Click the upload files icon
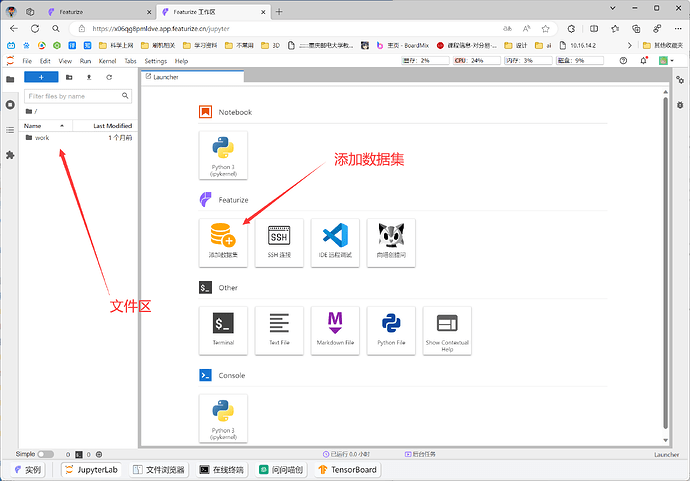Image resolution: width=690 pixels, height=481 pixels. tap(89, 77)
